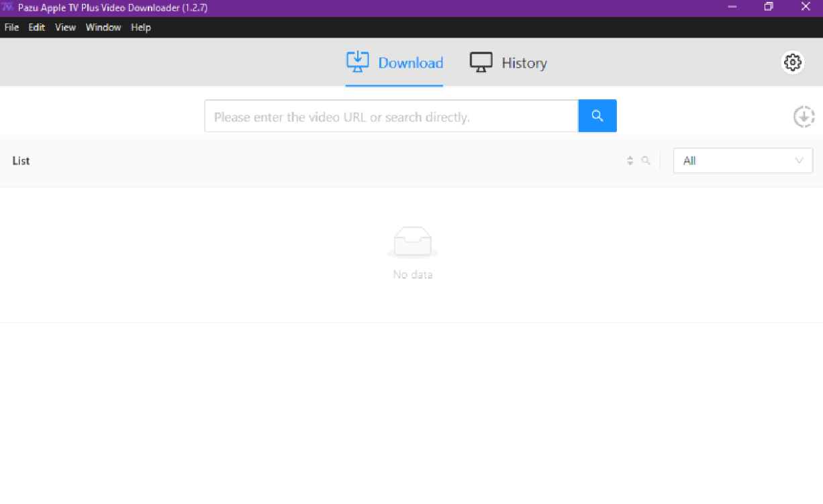The width and height of the screenshot is (823, 504).
Task: Click the video URL search input field
Action: pyautogui.click(x=391, y=116)
